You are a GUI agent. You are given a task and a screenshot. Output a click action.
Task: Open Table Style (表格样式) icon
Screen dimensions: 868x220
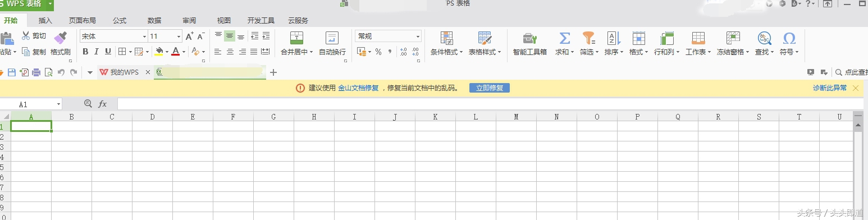[x=485, y=38]
